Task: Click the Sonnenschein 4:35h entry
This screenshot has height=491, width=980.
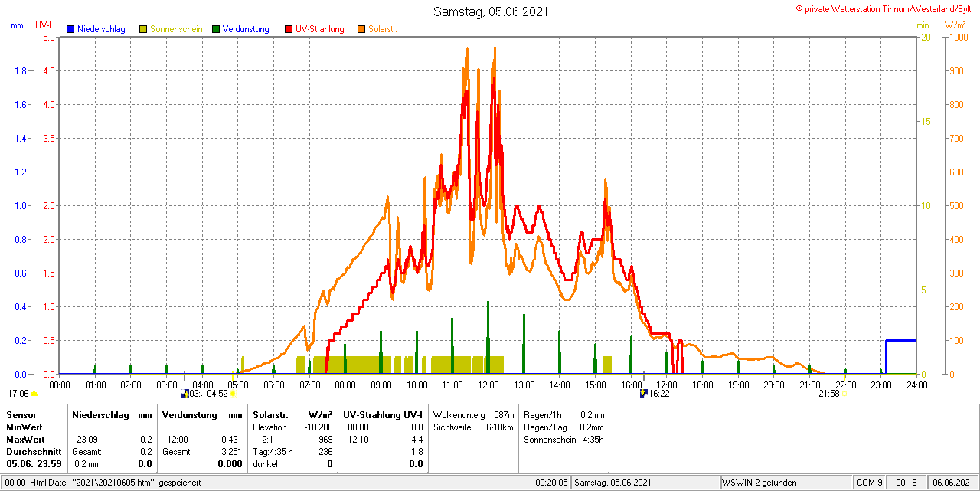Action: 563,440
